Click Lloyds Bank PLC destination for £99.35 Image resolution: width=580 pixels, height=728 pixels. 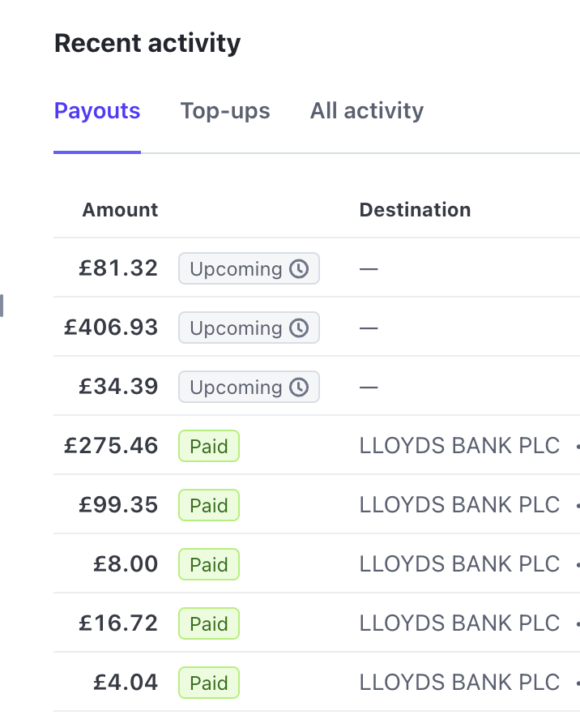coord(459,505)
